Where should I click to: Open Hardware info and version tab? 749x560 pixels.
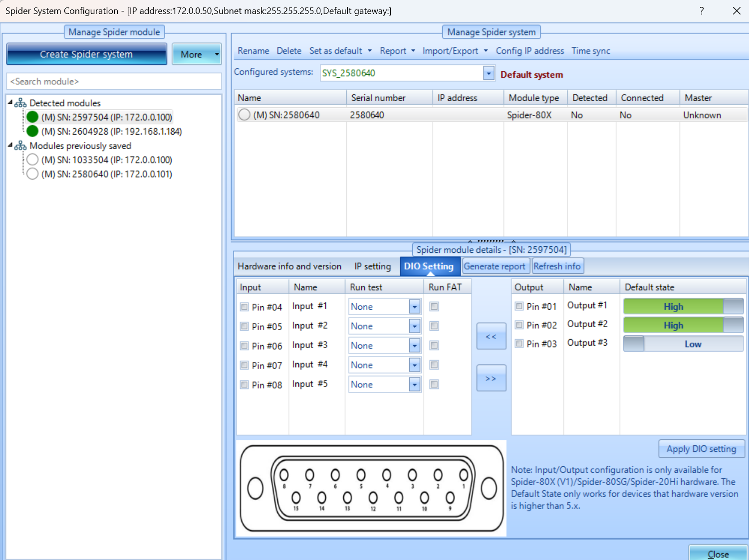tap(289, 266)
